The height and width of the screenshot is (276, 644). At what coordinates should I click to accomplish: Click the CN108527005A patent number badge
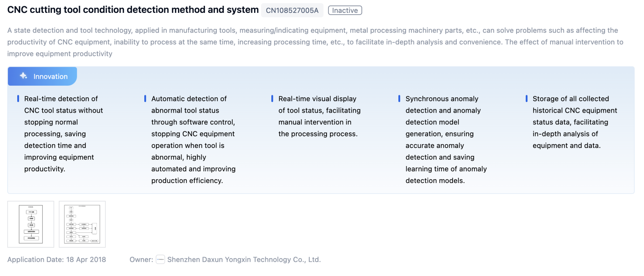click(x=292, y=10)
